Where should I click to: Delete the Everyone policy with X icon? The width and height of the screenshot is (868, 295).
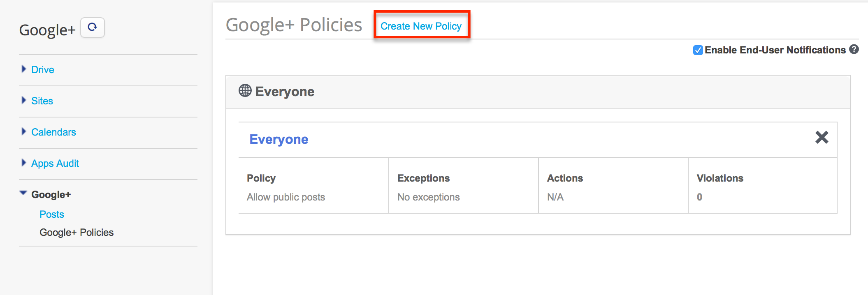[x=822, y=137]
